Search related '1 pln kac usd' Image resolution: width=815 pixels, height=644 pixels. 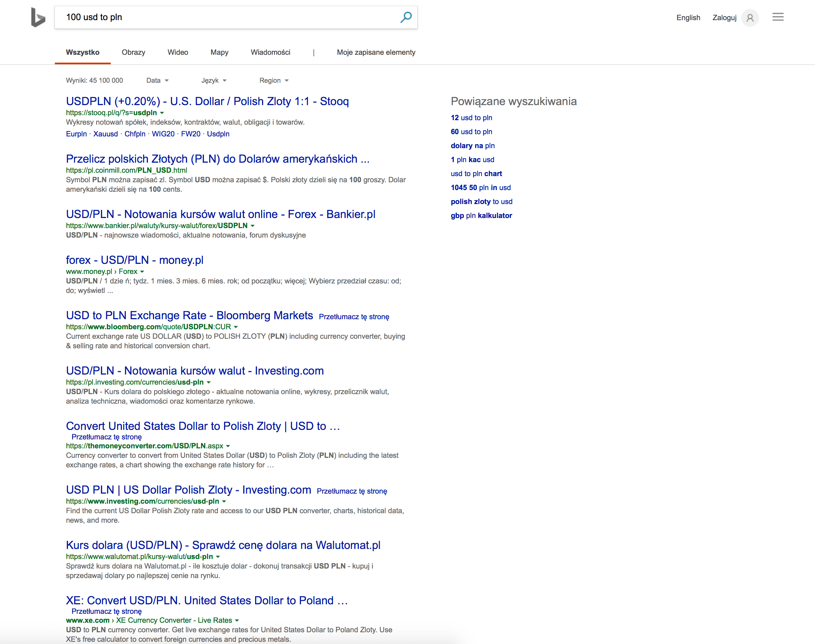[x=472, y=160]
